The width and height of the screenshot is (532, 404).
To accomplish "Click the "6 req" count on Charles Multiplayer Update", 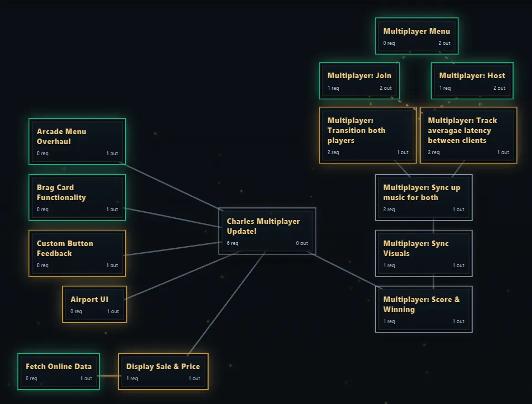I will [x=233, y=243].
